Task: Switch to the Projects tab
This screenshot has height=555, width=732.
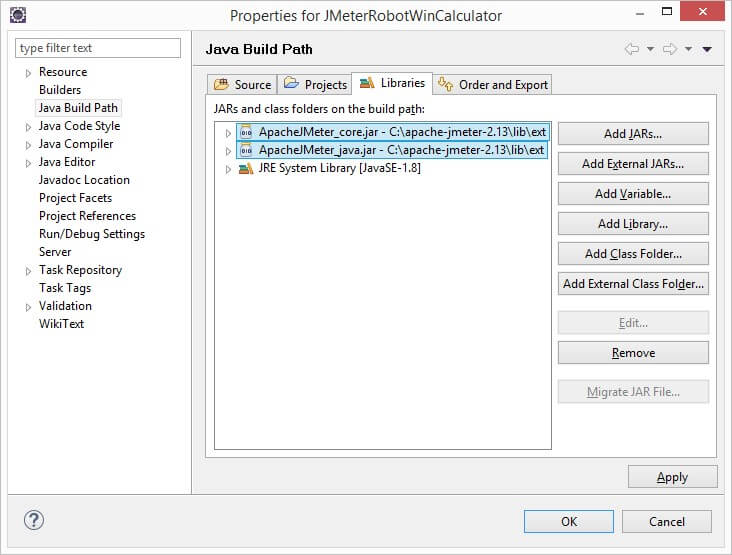Action: [315, 84]
